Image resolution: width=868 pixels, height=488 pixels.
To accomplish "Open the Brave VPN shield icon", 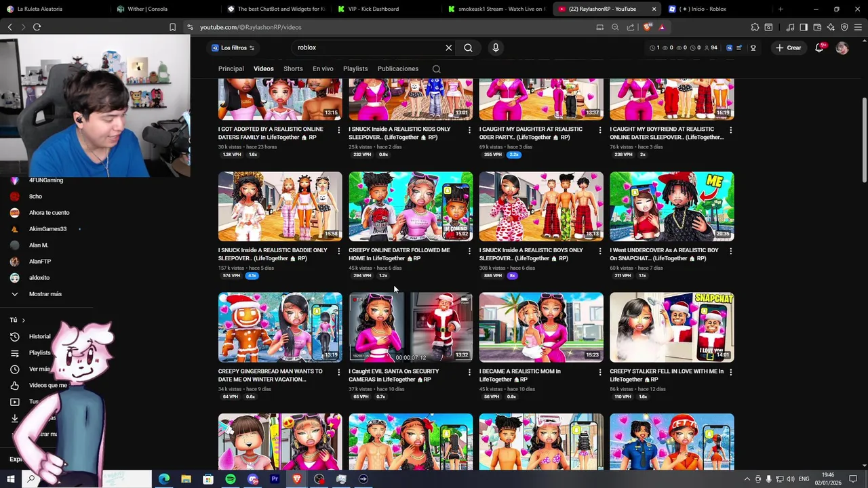I will coord(844,27).
